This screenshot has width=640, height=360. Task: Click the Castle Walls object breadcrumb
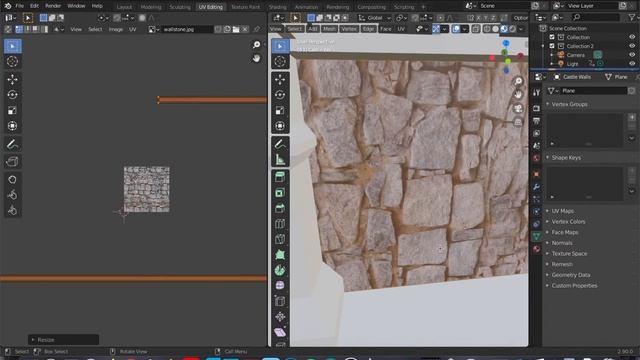pos(572,77)
